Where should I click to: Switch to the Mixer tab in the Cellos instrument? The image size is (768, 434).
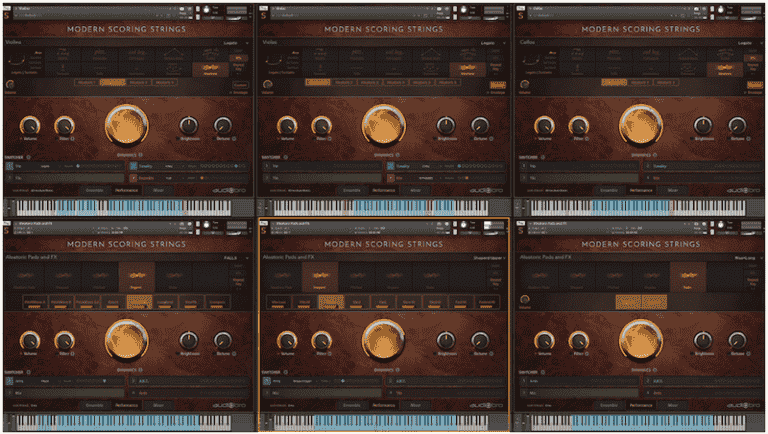point(672,191)
